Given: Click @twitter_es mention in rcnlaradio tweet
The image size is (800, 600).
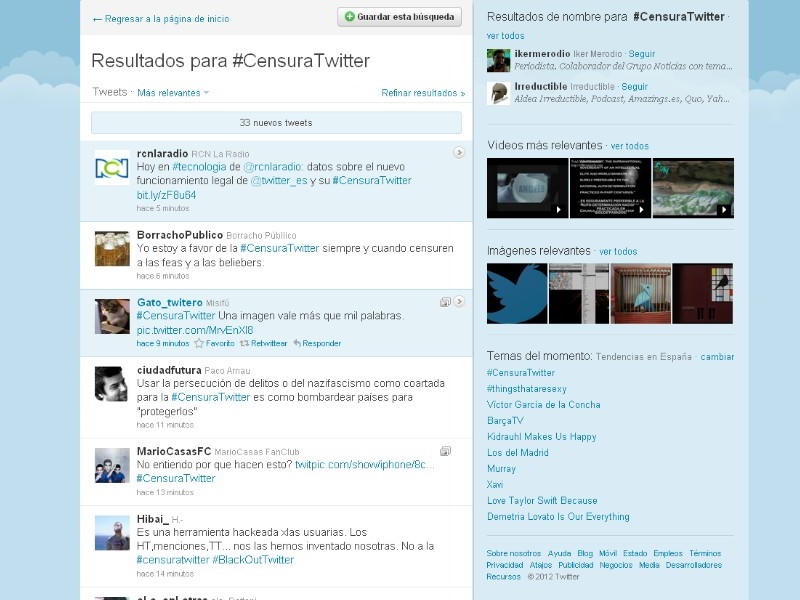Looking at the screenshot, I should pos(279,181).
